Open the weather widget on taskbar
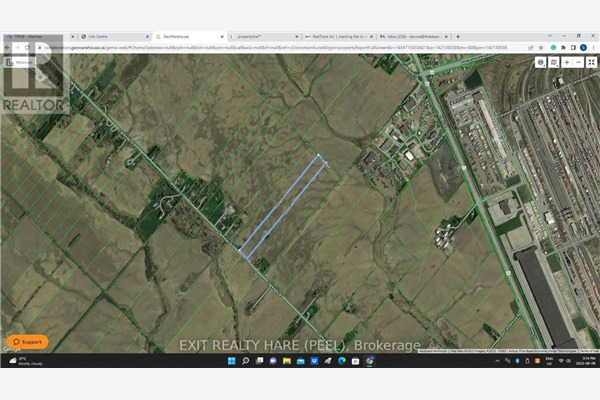The image size is (600, 400). click(26, 361)
